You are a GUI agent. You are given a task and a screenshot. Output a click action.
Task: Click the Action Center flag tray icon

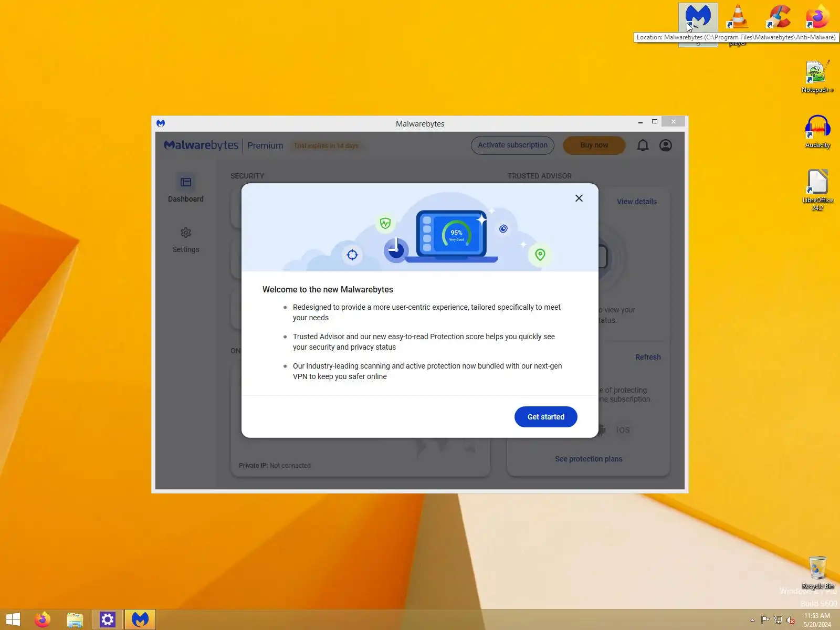(x=765, y=620)
